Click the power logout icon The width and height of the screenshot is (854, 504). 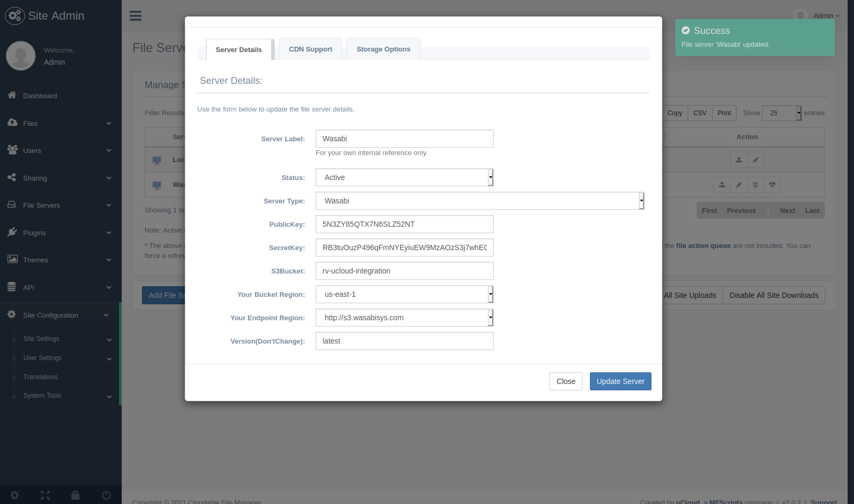pos(106,495)
